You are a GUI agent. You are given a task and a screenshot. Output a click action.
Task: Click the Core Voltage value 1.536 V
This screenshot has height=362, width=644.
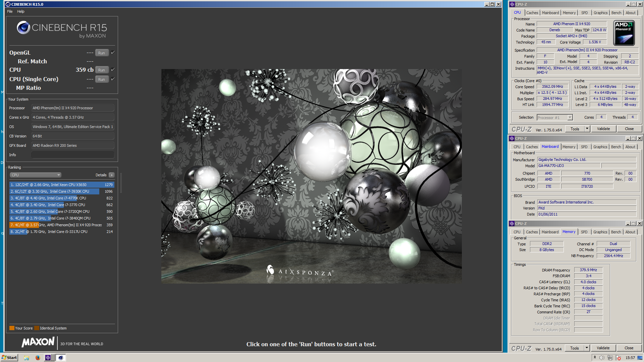click(x=595, y=42)
